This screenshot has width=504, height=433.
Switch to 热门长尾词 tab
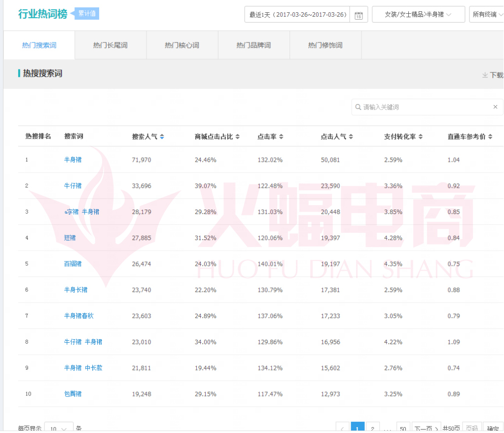(110, 45)
